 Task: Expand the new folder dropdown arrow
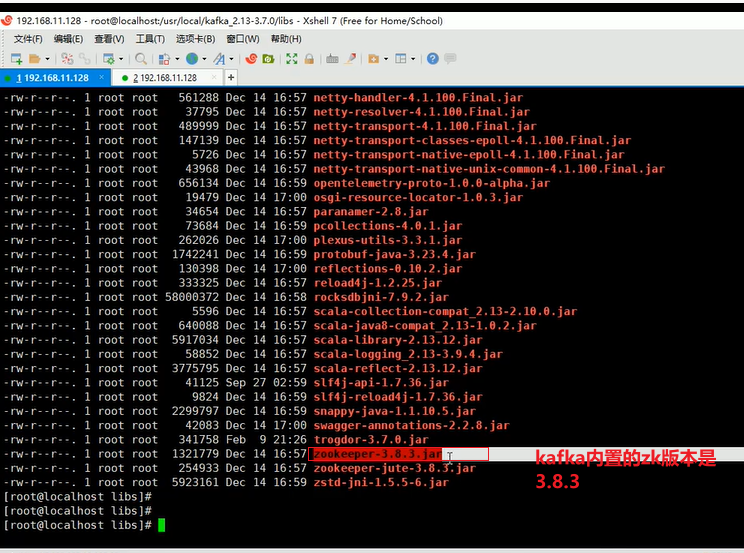point(386,59)
